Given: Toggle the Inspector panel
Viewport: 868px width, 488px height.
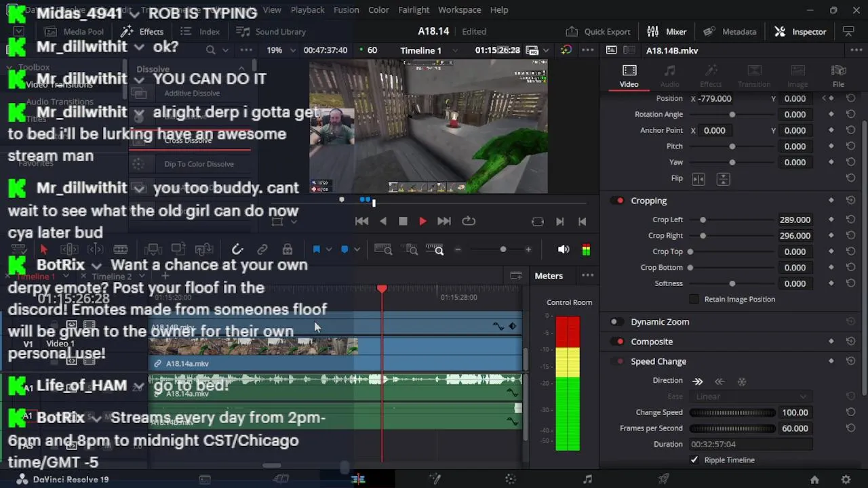Looking at the screenshot, I should tap(800, 31).
